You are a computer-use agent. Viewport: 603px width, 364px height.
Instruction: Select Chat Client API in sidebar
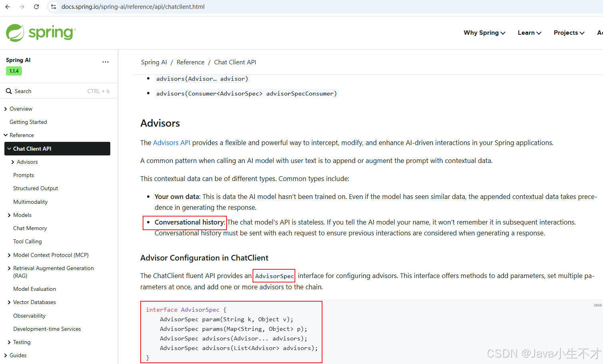[57, 149]
